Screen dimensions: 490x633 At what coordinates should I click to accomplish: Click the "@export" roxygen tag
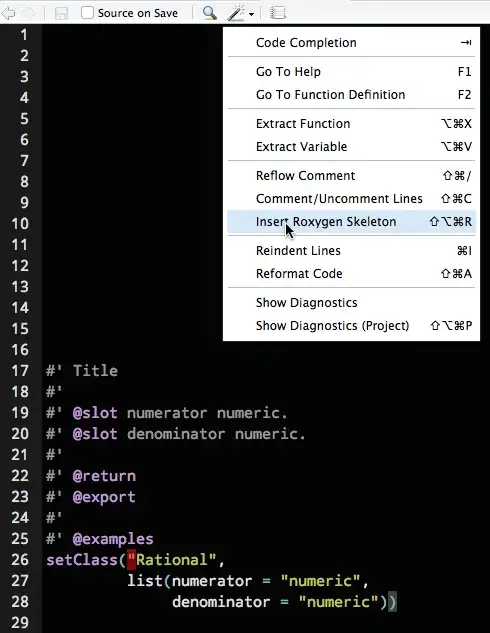104,497
